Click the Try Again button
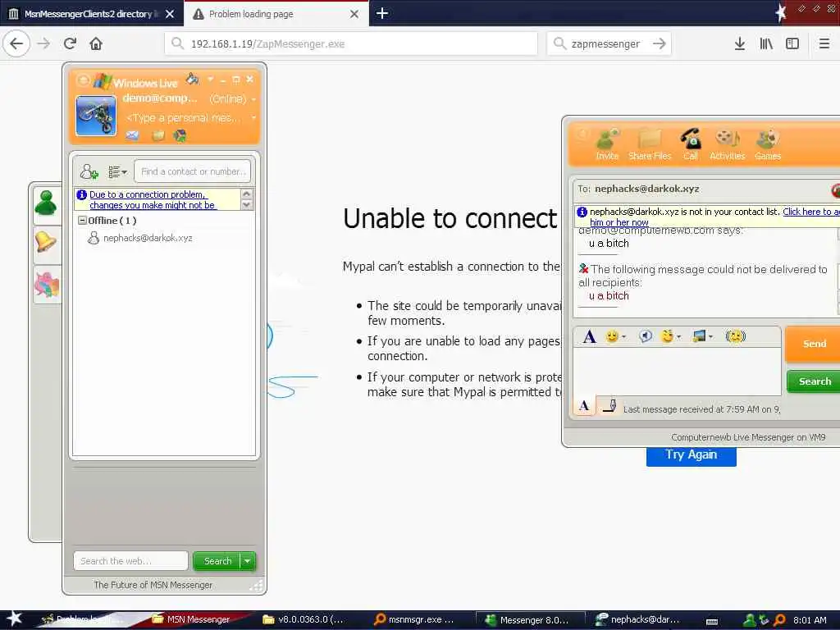Viewport: 840px width, 630px height. (x=691, y=454)
